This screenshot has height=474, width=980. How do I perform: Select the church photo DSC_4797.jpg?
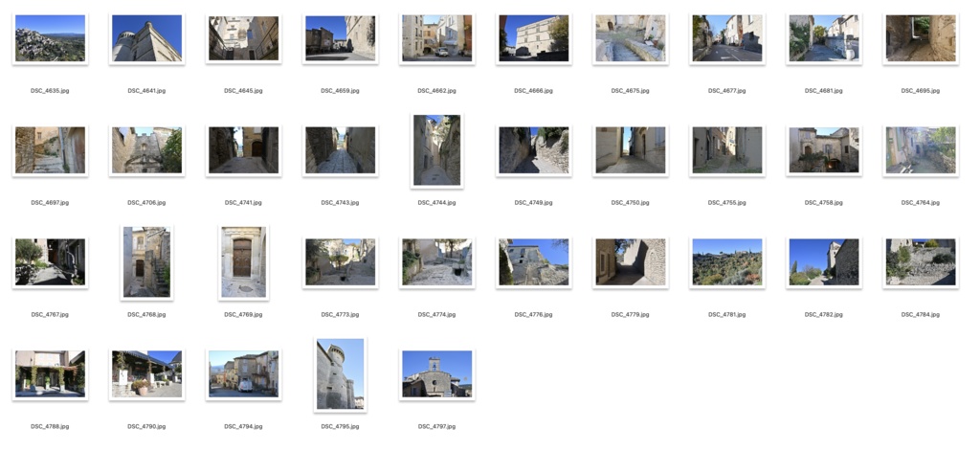click(x=436, y=374)
